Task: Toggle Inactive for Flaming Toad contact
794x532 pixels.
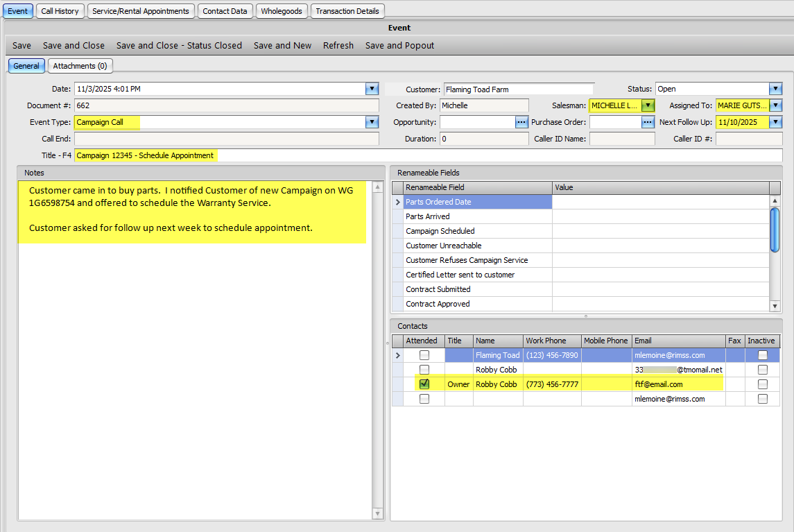Action: pyautogui.click(x=763, y=355)
